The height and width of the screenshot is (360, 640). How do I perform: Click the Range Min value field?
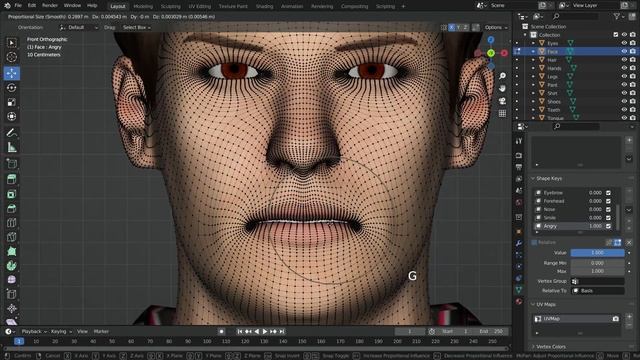[x=598, y=263]
